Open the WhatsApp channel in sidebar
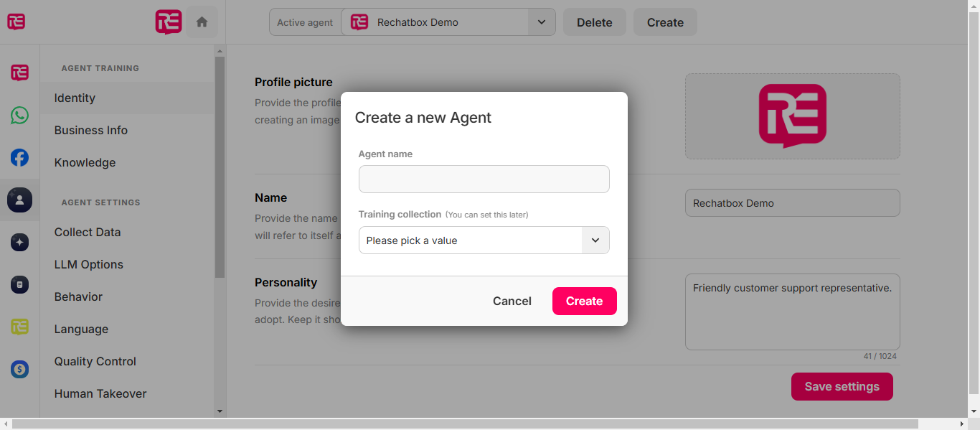 click(20, 115)
